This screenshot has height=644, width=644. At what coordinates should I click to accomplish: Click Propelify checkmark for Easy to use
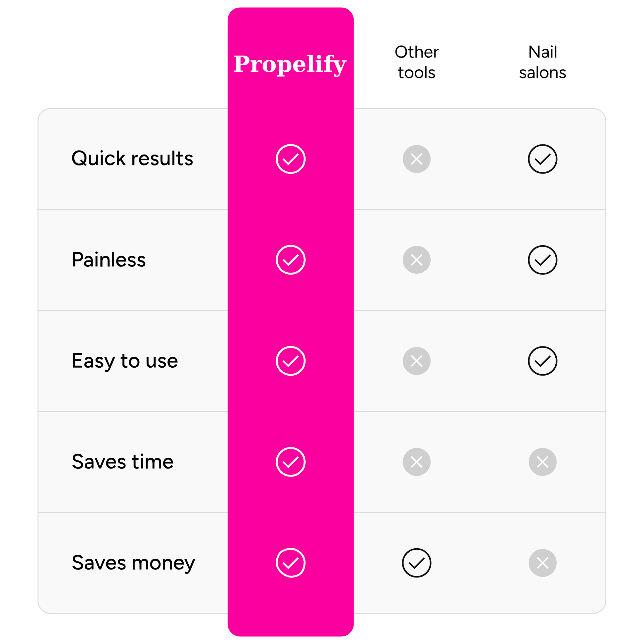coord(290,361)
